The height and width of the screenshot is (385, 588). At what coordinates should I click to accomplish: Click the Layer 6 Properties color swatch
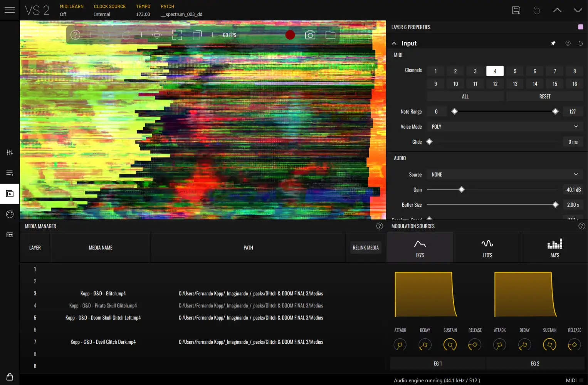(580, 27)
